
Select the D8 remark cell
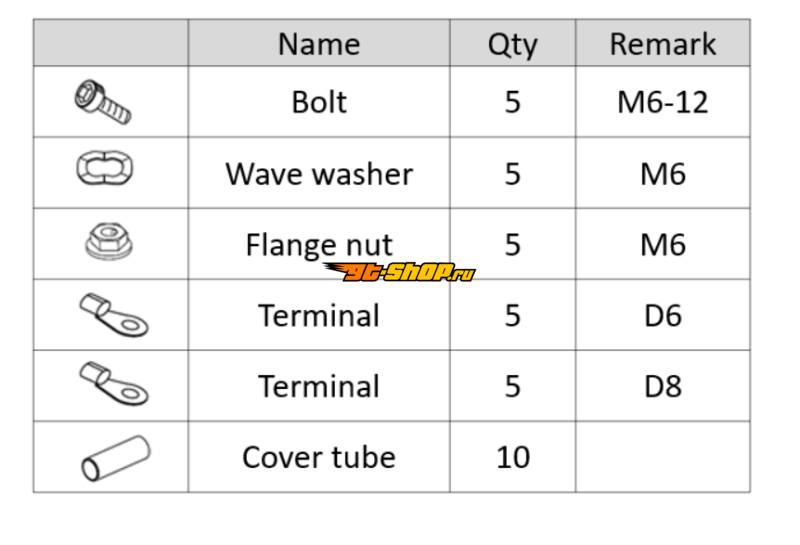pyautogui.click(x=662, y=386)
